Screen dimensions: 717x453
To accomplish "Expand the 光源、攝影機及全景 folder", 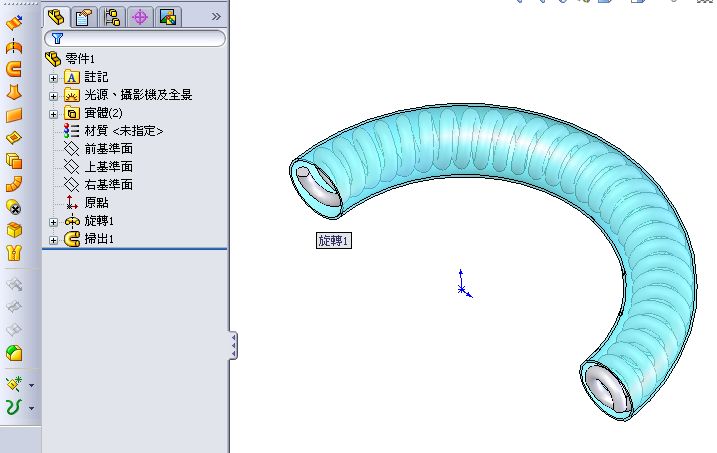I will pos(54,96).
